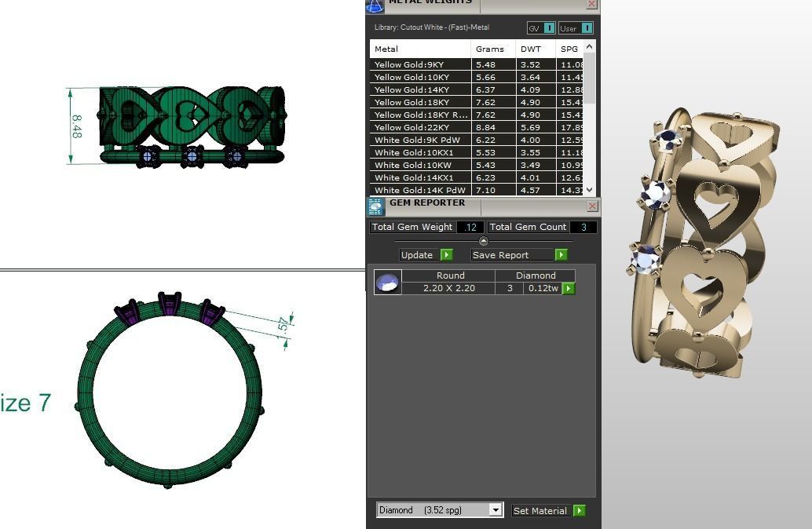Viewport: 812px width, 529px height.
Task: Click the Size 7 ring text label
Action: 25,403
